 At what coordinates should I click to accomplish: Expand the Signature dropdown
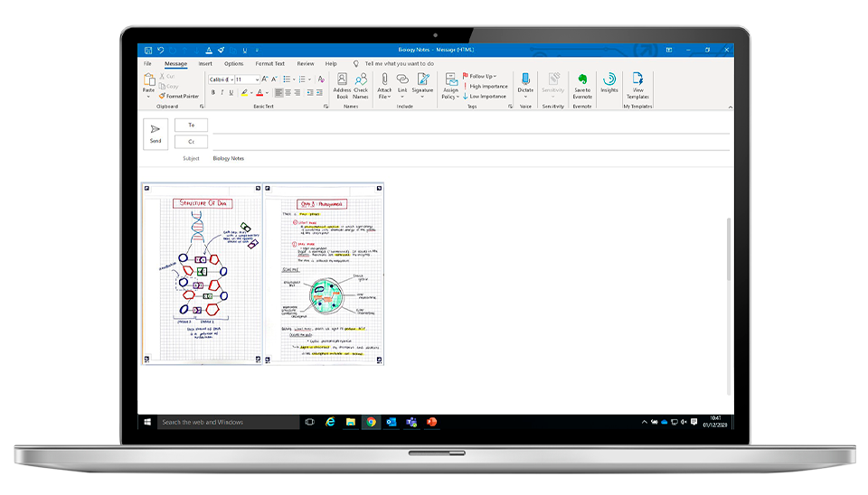pyautogui.click(x=422, y=96)
